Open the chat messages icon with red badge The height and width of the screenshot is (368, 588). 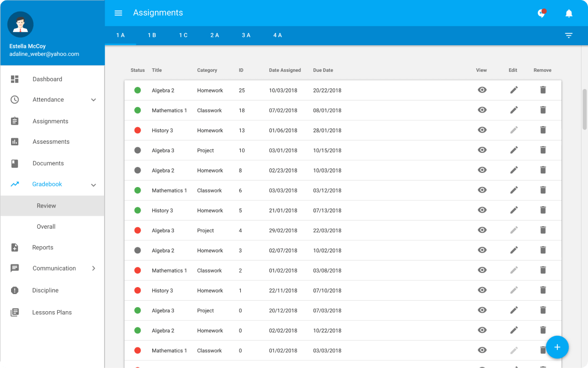541,14
